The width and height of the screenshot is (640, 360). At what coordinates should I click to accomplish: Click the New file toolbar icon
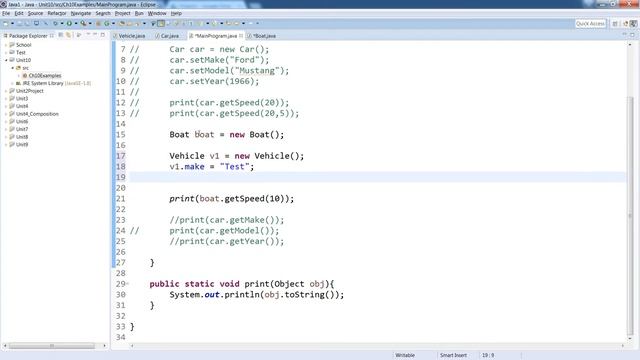6,24
